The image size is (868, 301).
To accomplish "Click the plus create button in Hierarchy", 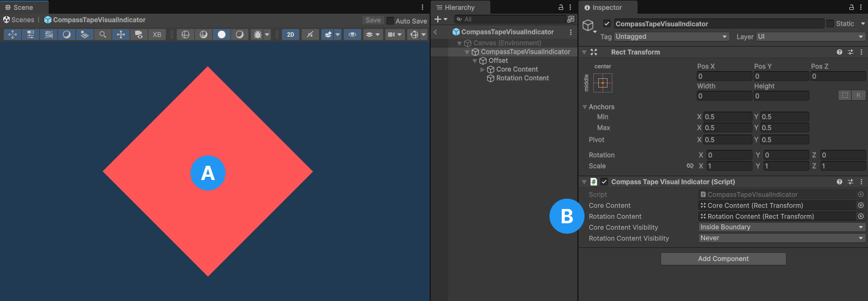I will coord(441,19).
